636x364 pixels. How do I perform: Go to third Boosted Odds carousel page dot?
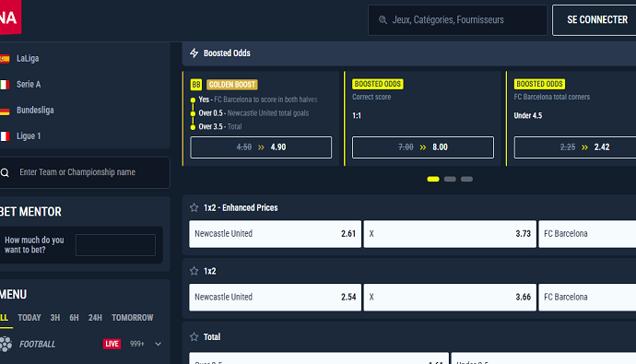click(466, 179)
